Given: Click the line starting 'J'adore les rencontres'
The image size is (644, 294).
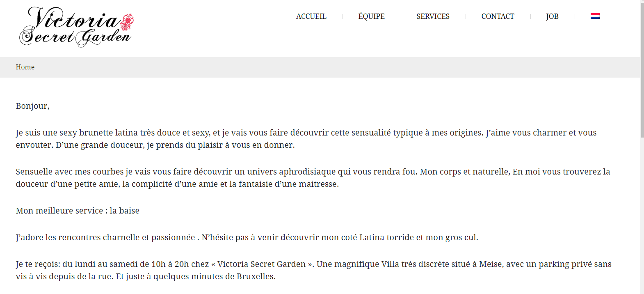Looking at the screenshot, I should pyautogui.click(x=247, y=237).
